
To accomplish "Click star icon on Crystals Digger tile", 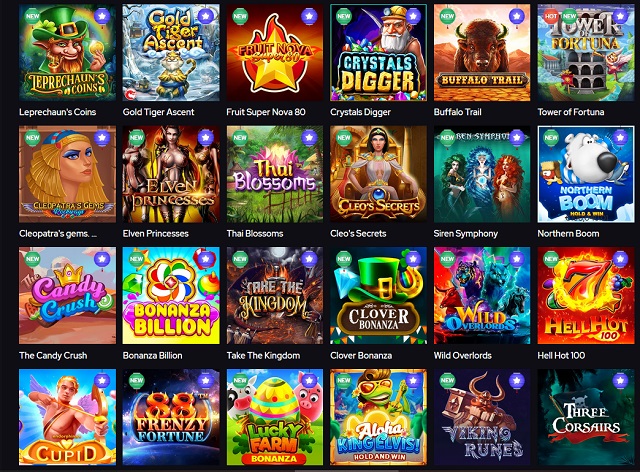I will point(413,16).
